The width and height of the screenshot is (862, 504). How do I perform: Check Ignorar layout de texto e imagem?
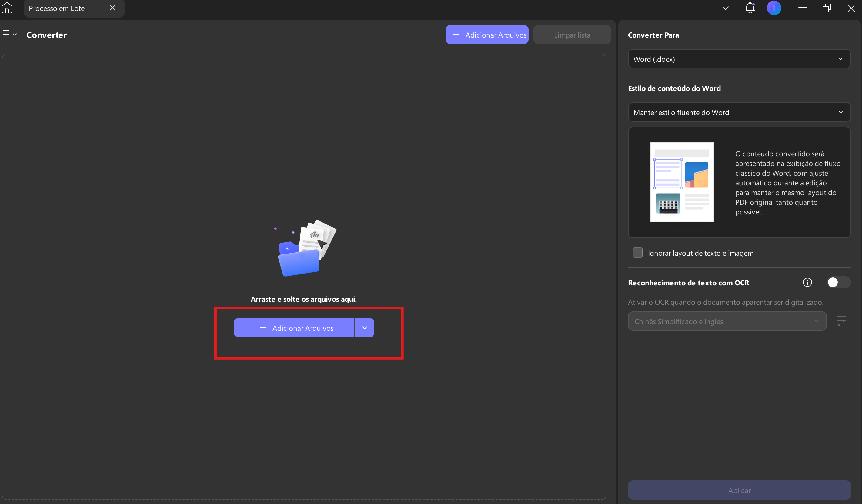[638, 253]
